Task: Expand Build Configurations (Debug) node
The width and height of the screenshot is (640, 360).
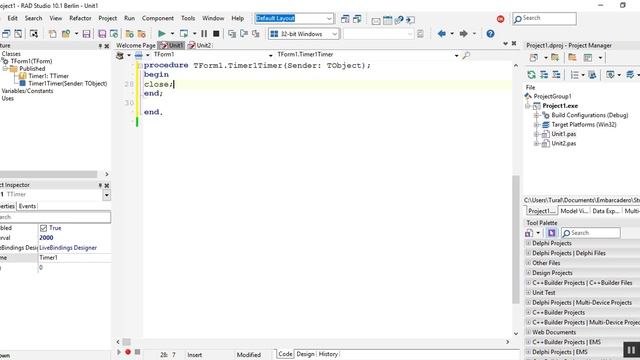Action: tap(536, 116)
